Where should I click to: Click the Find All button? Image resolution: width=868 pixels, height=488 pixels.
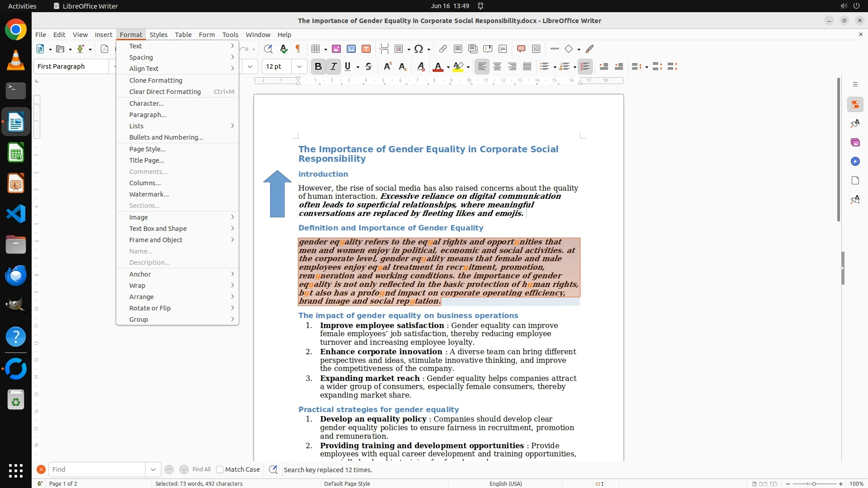(201, 469)
